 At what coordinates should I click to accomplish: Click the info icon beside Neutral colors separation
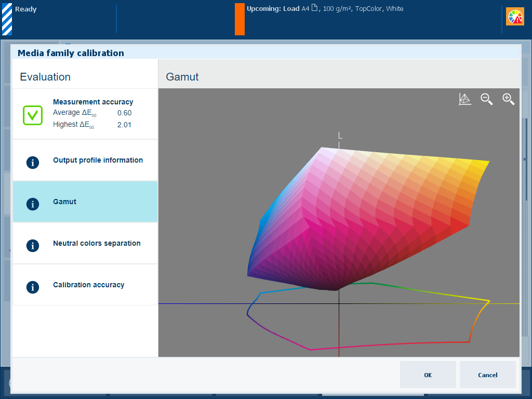click(x=33, y=245)
